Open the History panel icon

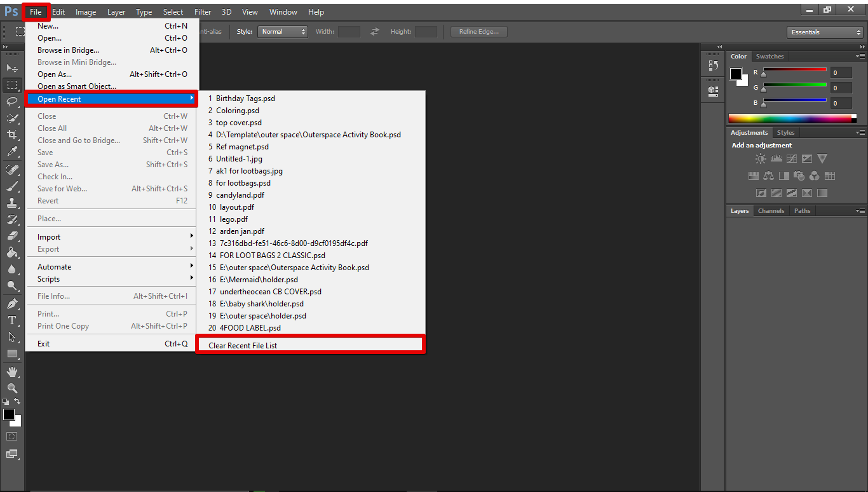coord(713,65)
